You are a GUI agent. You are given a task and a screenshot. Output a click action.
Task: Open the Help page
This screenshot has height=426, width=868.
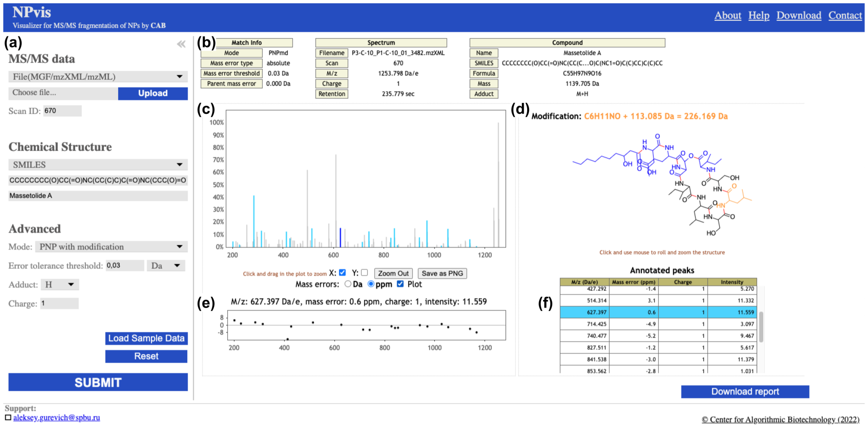[759, 16]
